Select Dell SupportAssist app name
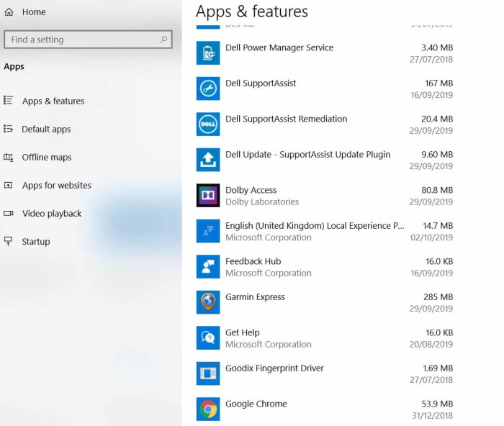The image size is (504, 426). [261, 83]
